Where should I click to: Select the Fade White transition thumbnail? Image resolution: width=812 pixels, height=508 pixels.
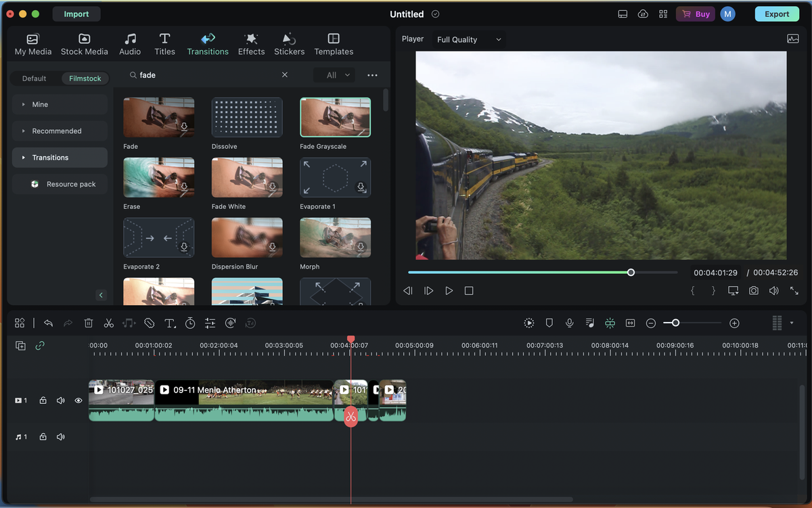[x=247, y=177]
